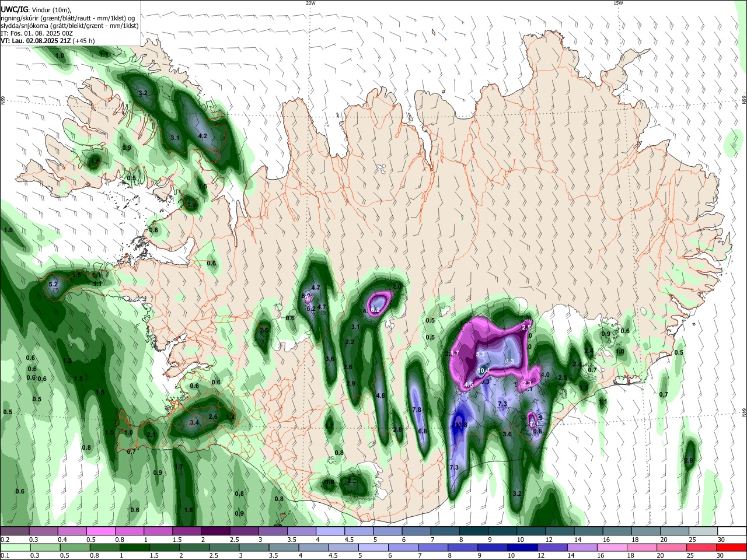Screen dimensions: 747x560
Task: Select the 7.8 rainfall value
Action: click(417, 410)
